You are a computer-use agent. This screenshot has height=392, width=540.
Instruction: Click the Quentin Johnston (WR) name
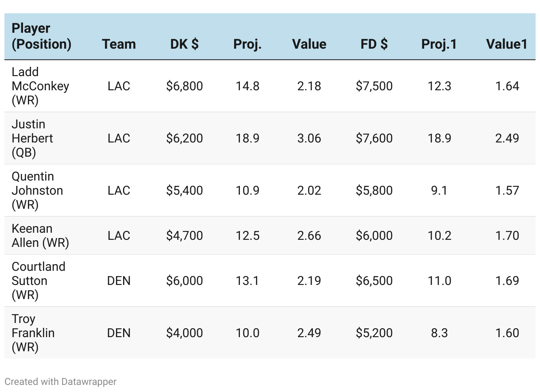click(x=37, y=190)
